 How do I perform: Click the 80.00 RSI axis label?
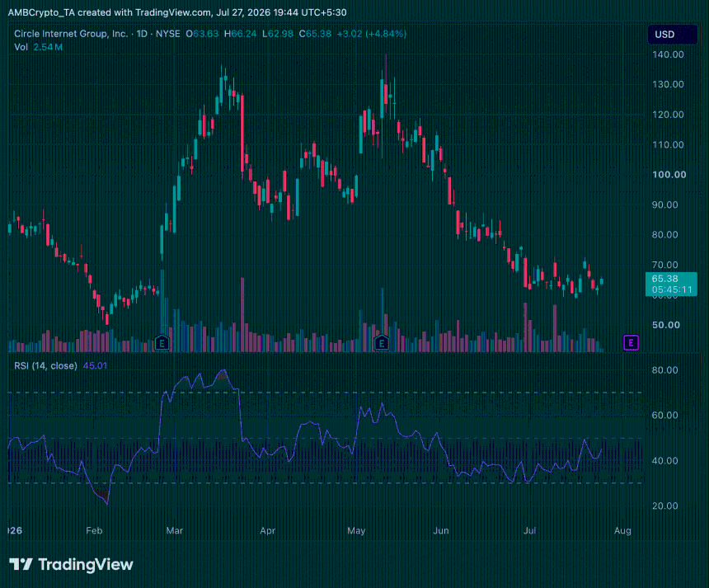click(664, 370)
